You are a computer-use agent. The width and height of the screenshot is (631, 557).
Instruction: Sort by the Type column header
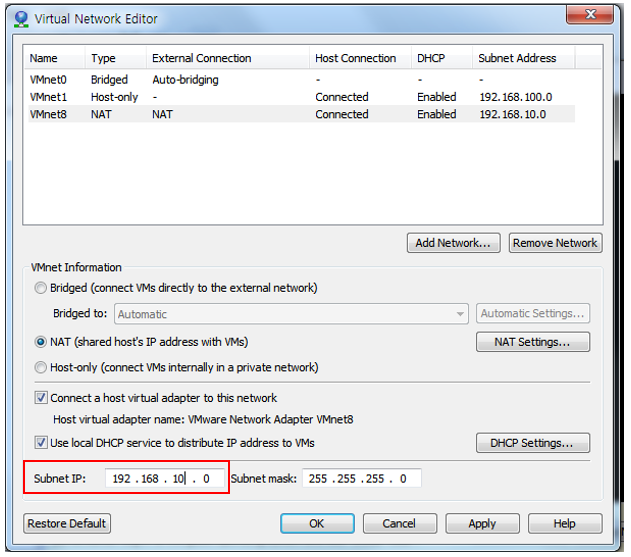[115, 58]
